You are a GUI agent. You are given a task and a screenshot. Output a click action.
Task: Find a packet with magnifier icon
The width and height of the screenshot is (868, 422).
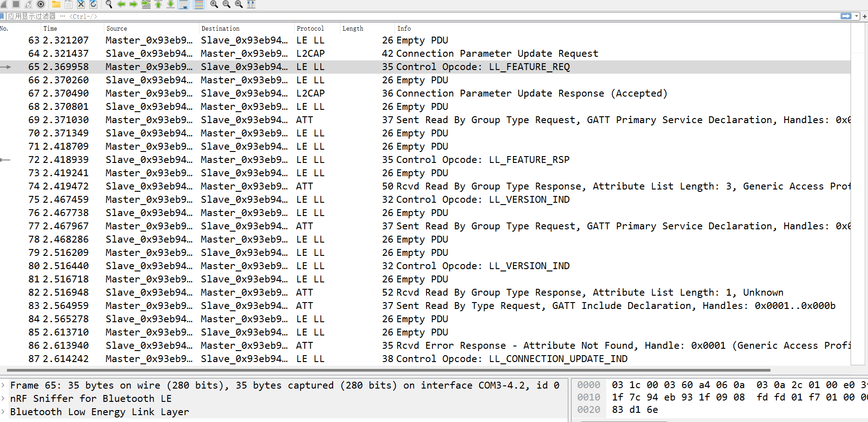point(109,4)
